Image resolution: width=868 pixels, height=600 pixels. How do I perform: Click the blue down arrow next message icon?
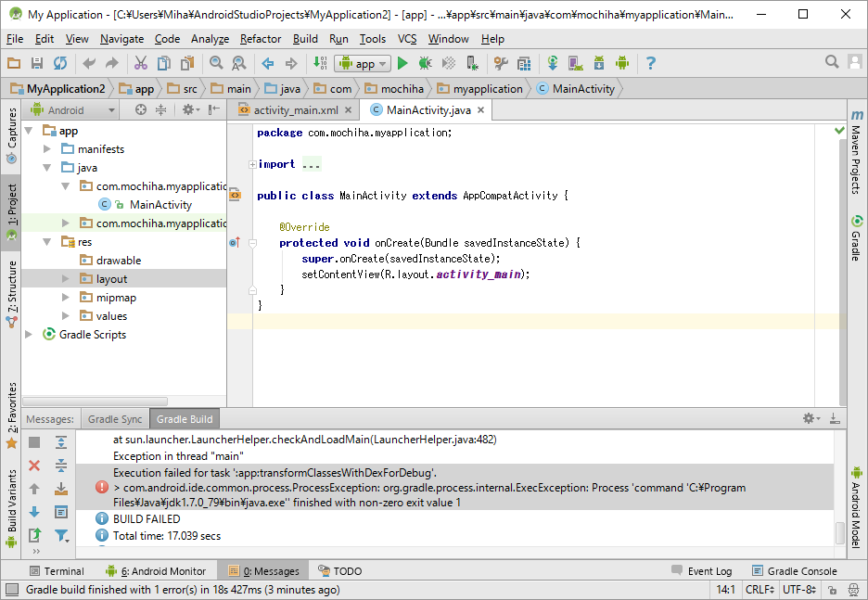(34, 512)
